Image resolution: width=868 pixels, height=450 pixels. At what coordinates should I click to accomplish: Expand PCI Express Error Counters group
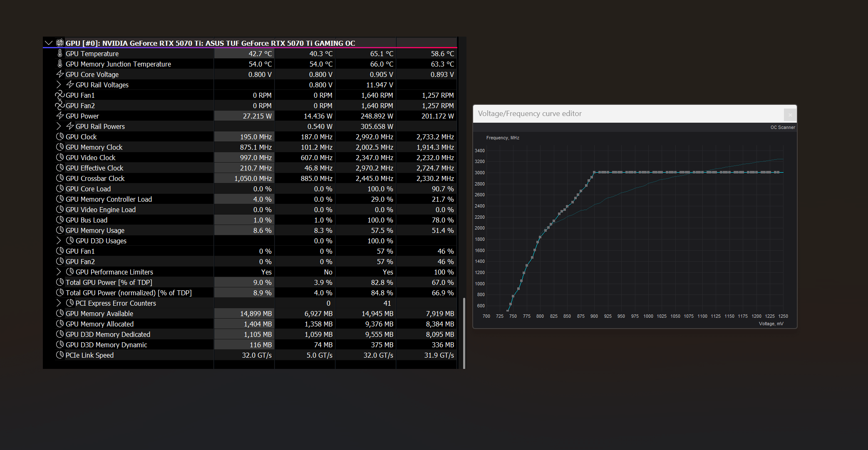[x=59, y=303]
